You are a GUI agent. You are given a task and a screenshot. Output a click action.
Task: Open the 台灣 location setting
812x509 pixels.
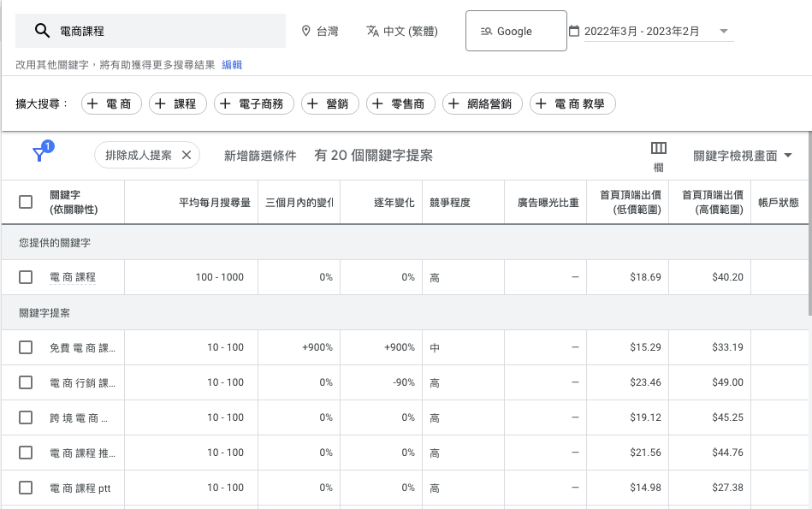(x=319, y=31)
